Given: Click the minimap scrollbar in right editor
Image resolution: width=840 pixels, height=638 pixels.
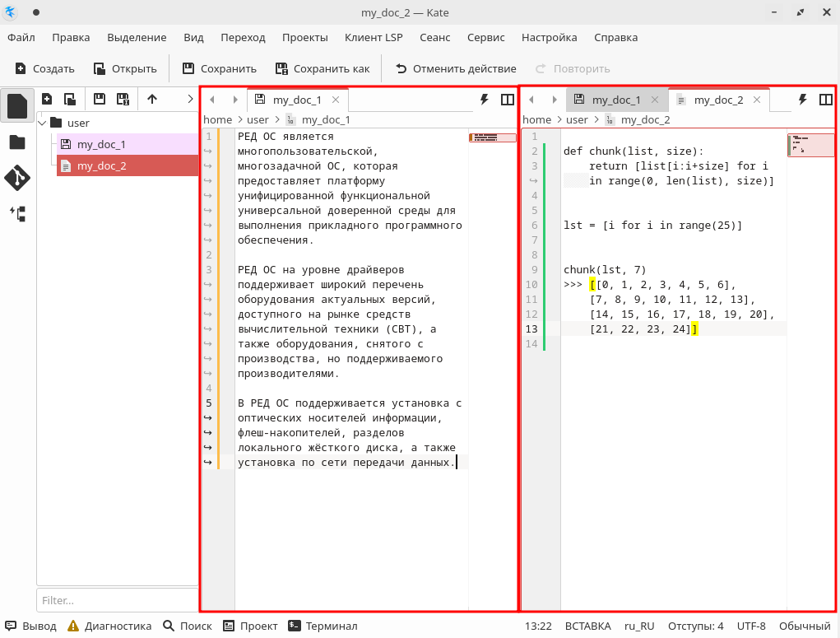Looking at the screenshot, I should click(810, 145).
